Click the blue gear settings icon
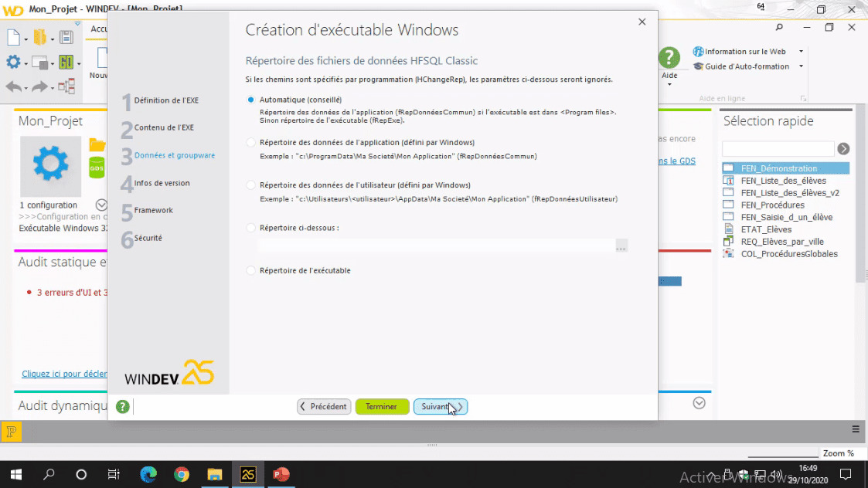 (x=13, y=63)
